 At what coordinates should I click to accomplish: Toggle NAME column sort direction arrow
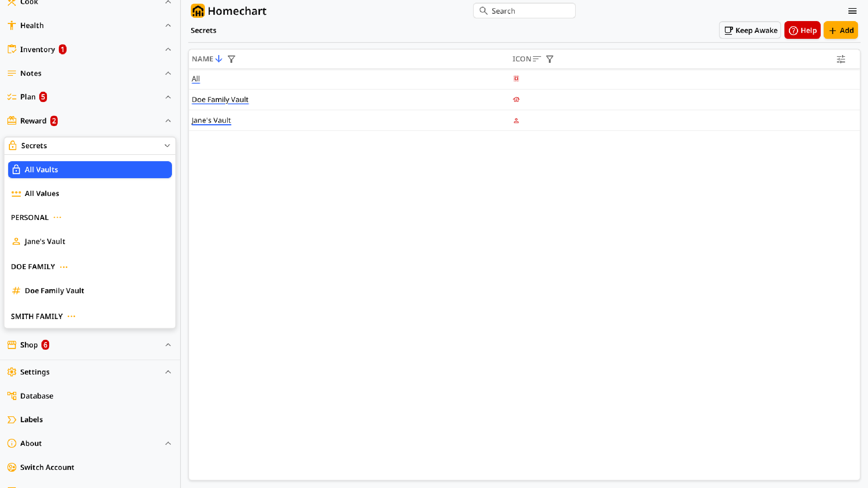pos(219,59)
